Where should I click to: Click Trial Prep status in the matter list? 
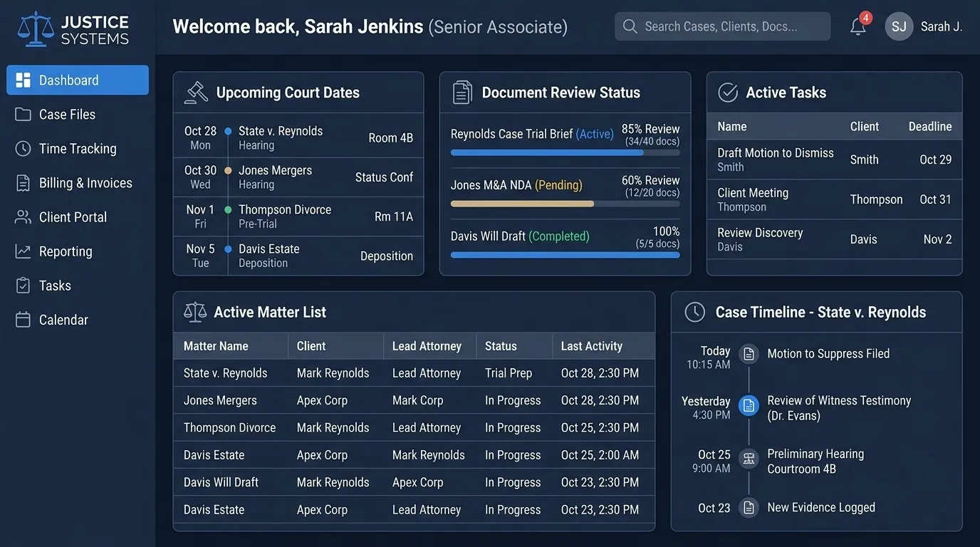[509, 373]
